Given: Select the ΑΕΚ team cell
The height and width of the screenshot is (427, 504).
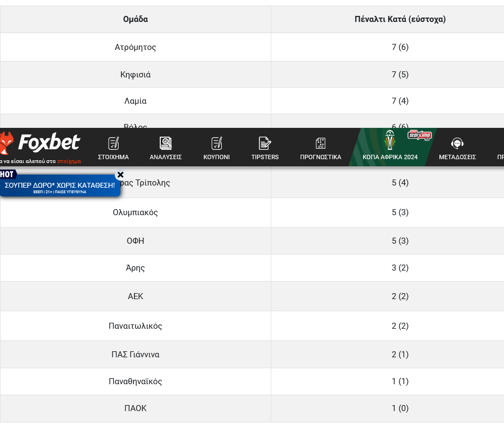Looking at the screenshot, I should tap(135, 296).
